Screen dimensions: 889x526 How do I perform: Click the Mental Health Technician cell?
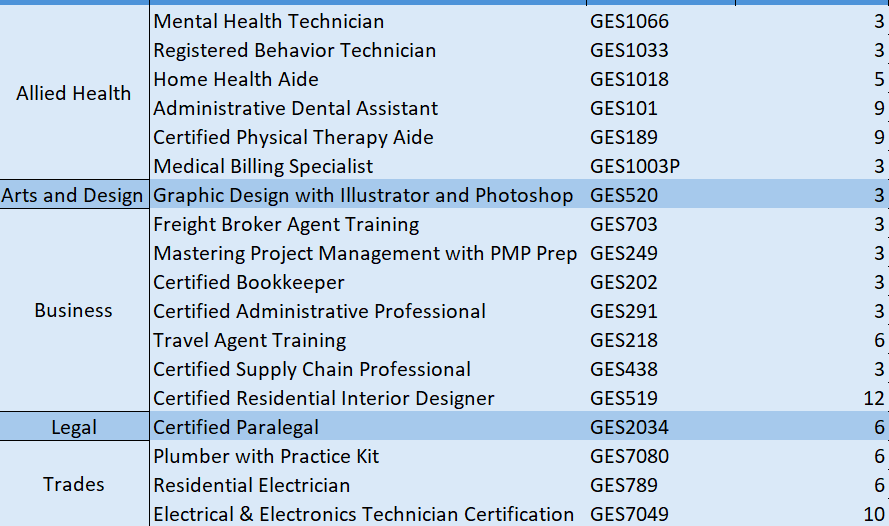click(x=368, y=22)
